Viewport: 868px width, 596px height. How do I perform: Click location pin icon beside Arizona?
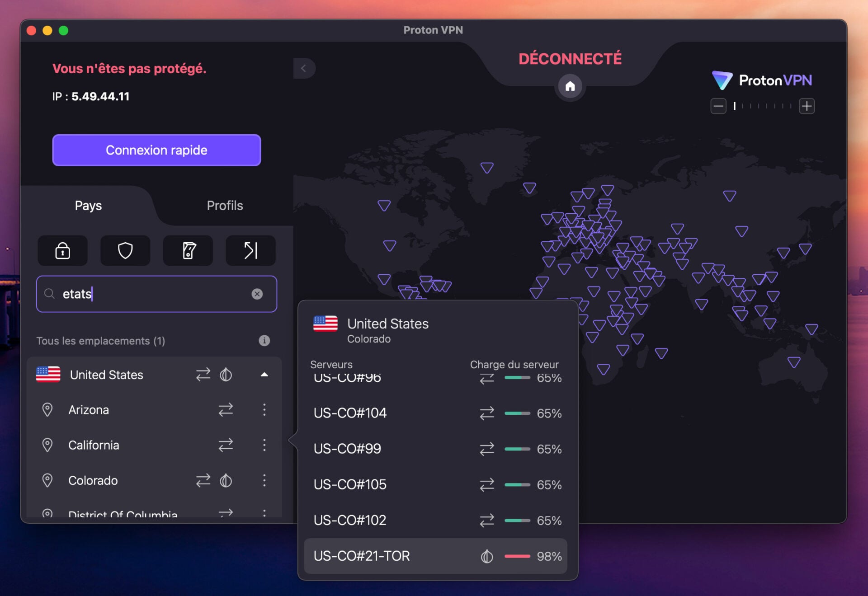[47, 410]
